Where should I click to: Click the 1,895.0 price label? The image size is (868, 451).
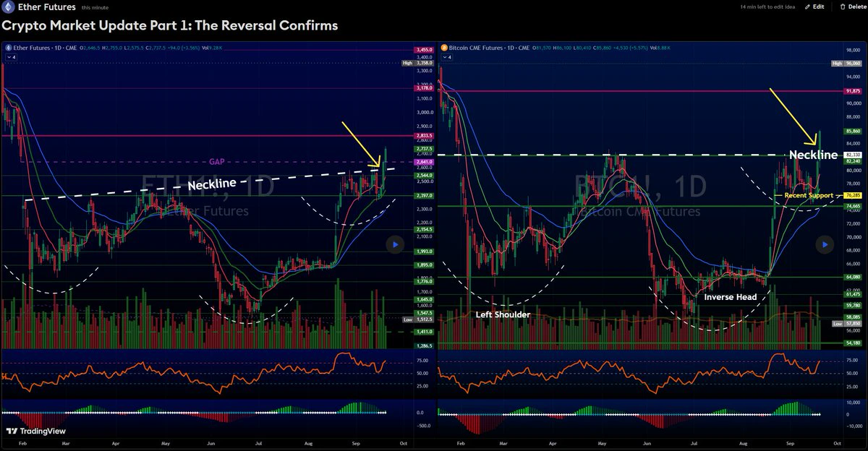(423, 265)
